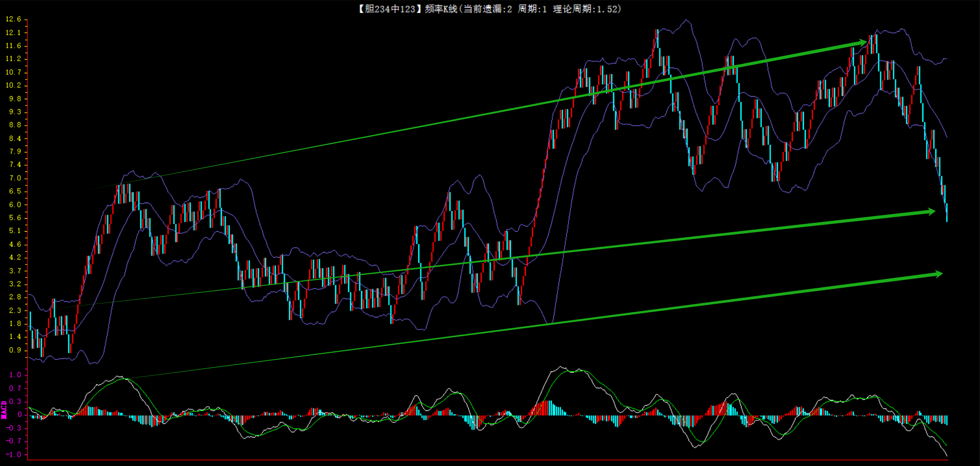The image size is (980, 466).
Task: Click the 9.3 price axis label
Action: [x=16, y=112]
